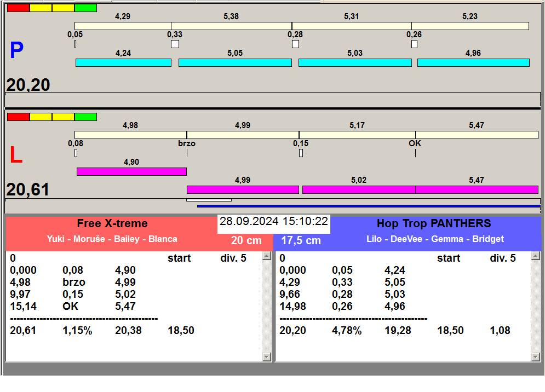Click the 28.09.2024 date and time field
545x392 pixels.
tap(274, 222)
